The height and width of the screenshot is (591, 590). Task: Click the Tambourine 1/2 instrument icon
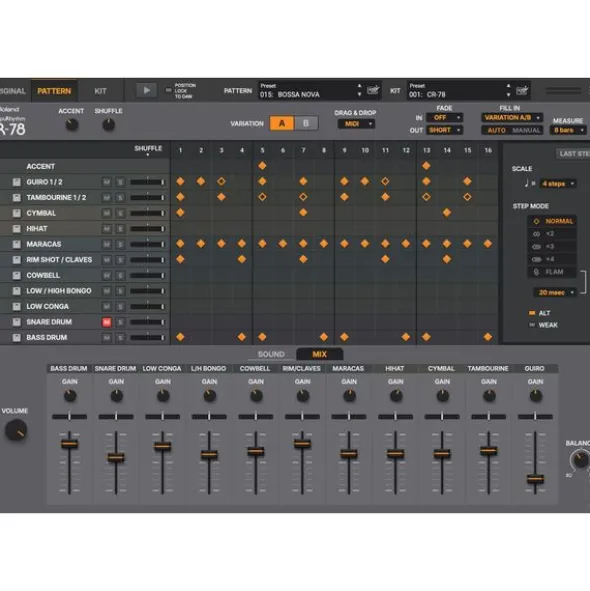tap(16, 198)
